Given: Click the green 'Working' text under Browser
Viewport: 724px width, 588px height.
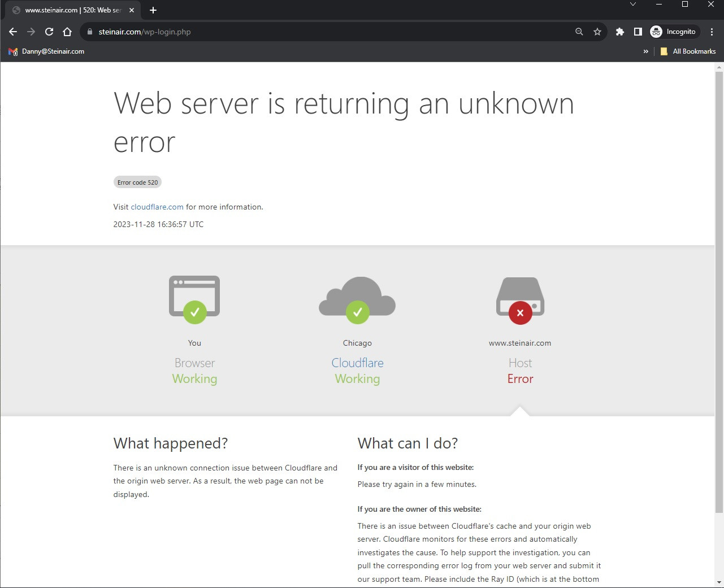Looking at the screenshot, I should pyautogui.click(x=194, y=379).
